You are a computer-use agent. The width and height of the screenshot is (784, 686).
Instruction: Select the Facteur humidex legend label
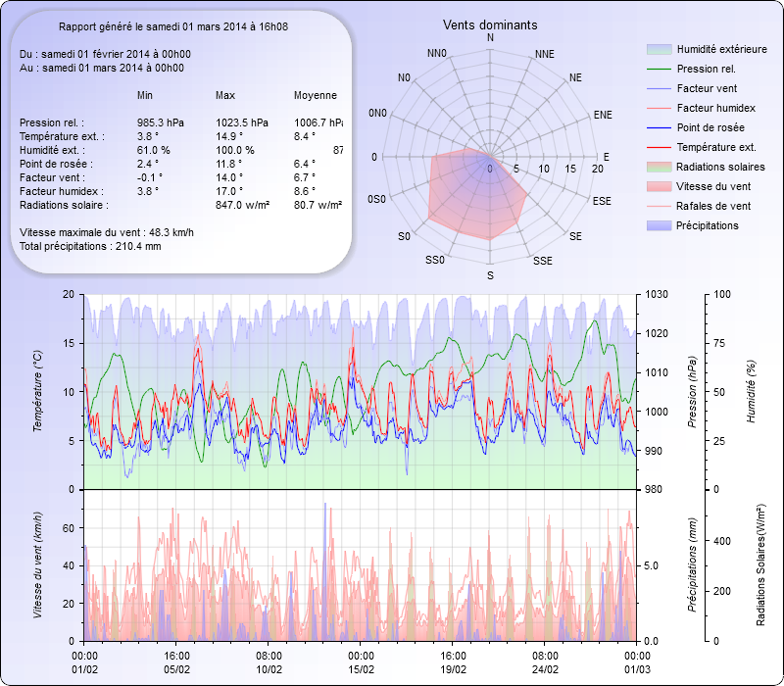click(715, 108)
